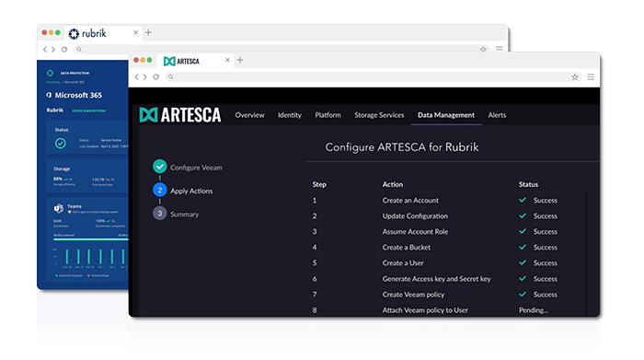Go to the Alerts tab

497,115
